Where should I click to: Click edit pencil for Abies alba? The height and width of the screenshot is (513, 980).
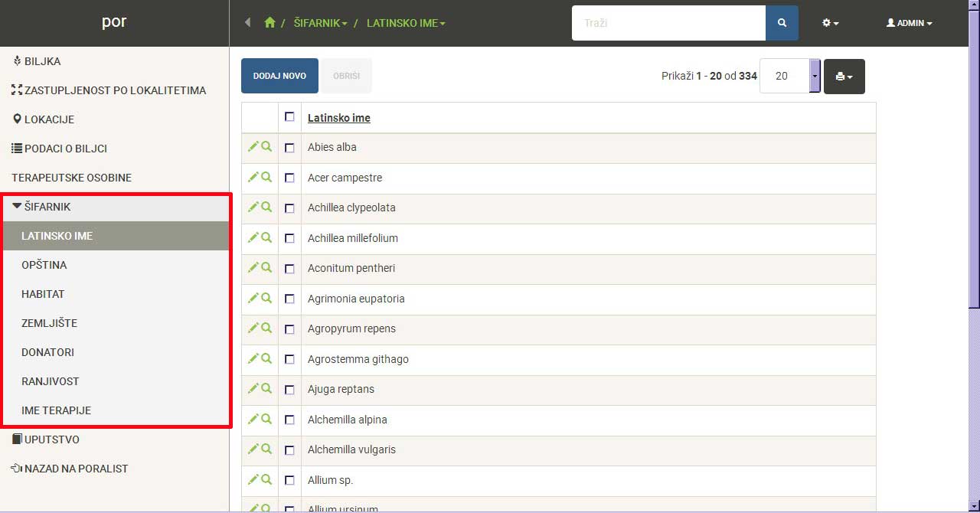pos(253,146)
